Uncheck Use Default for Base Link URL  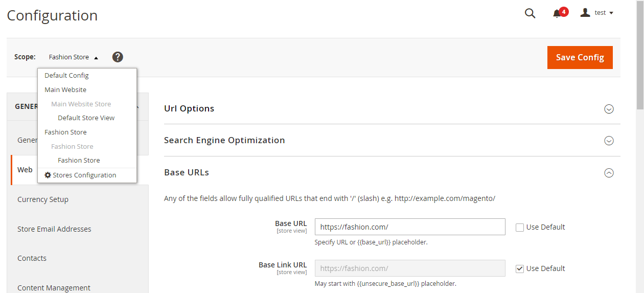pyautogui.click(x=520, y=268)
